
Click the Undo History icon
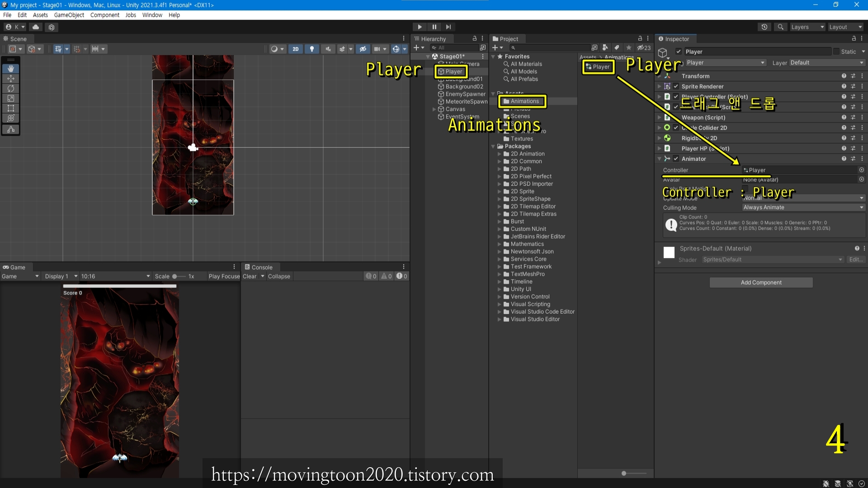tap(764, 27)
